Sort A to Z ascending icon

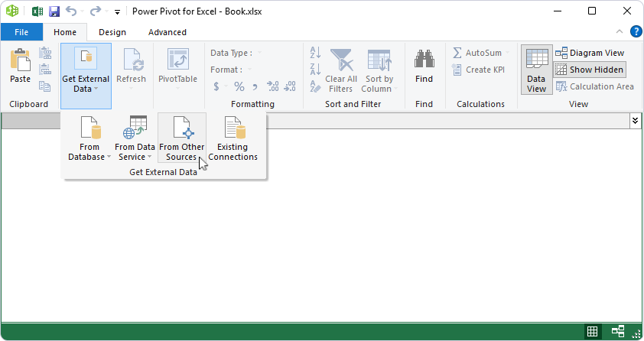tap(315, 53)
